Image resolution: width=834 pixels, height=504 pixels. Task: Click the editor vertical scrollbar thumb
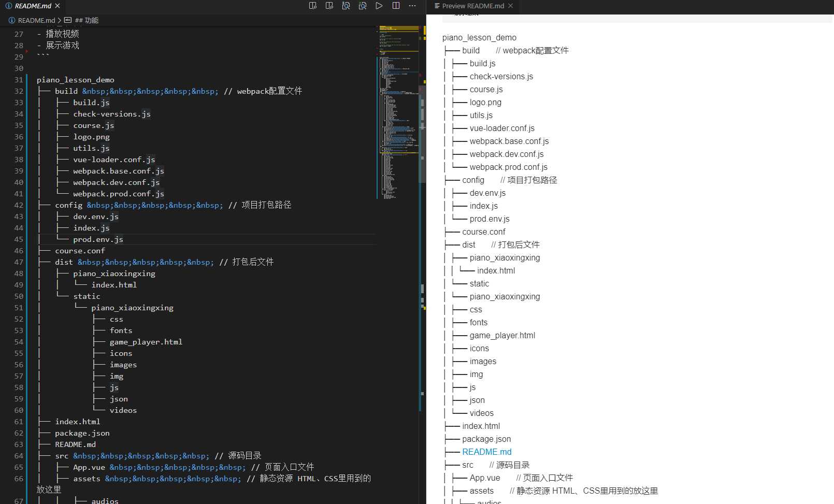pos(422,135)
